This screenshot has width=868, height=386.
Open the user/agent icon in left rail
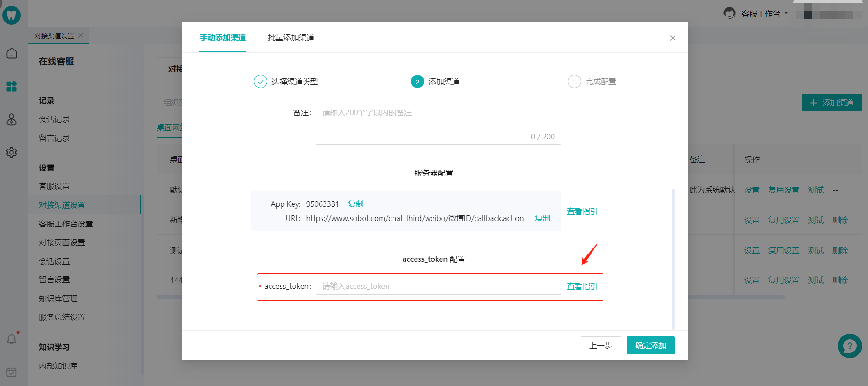12,119
